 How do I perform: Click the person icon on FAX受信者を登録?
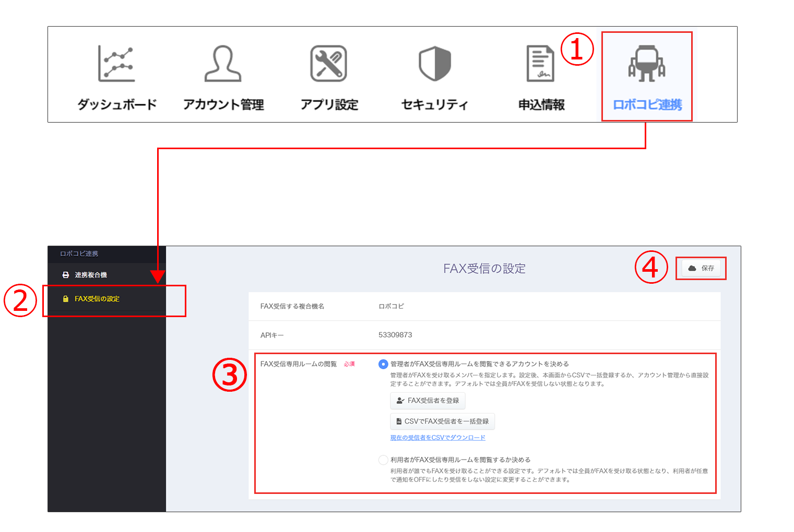[x=400, y=401]
